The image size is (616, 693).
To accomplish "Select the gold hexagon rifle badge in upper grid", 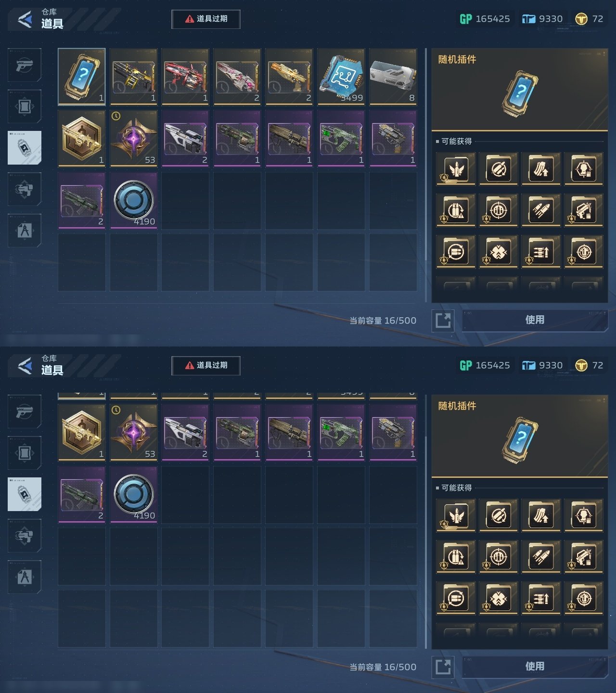I will (81, 138).
